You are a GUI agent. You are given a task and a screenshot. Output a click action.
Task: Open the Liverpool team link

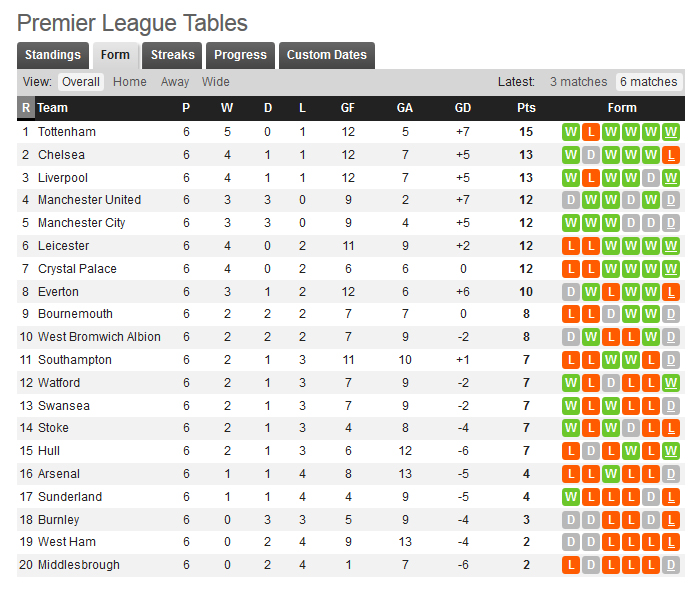tap(63, 178)
